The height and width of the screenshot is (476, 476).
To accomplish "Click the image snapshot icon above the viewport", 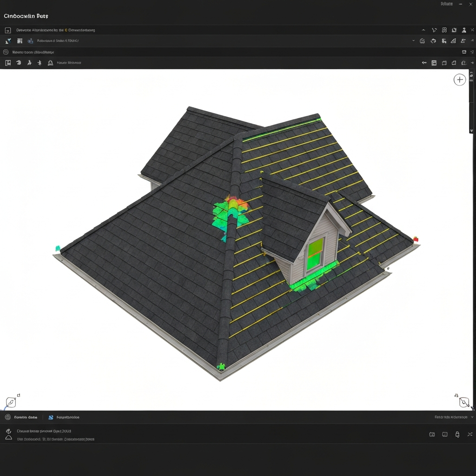I will pos(464,52).
